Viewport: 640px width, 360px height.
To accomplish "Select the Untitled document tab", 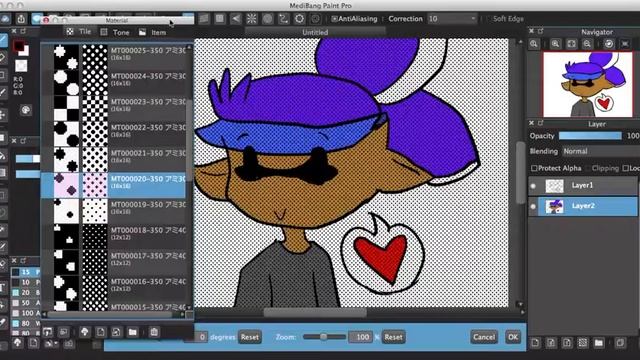I will (315, 32).
